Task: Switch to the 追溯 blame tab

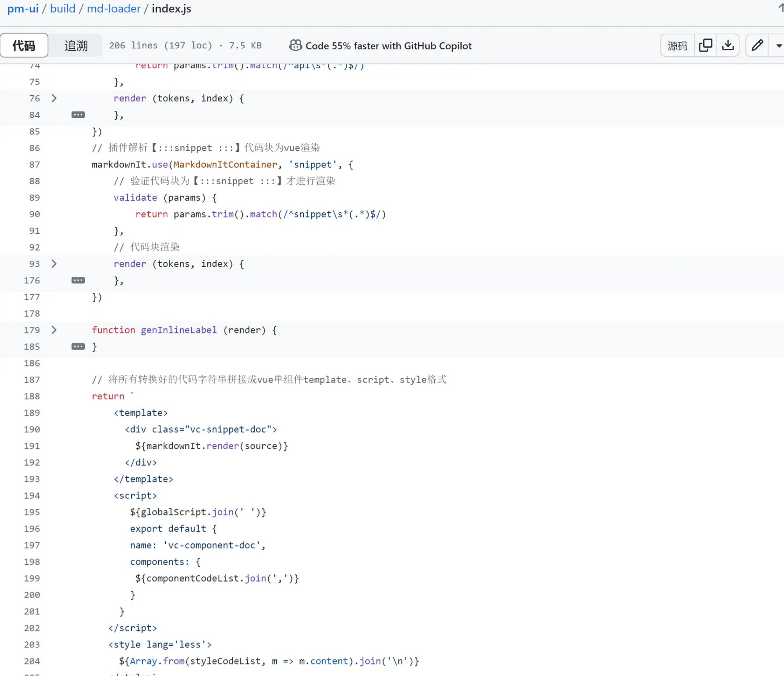Action: pos(76,45)
